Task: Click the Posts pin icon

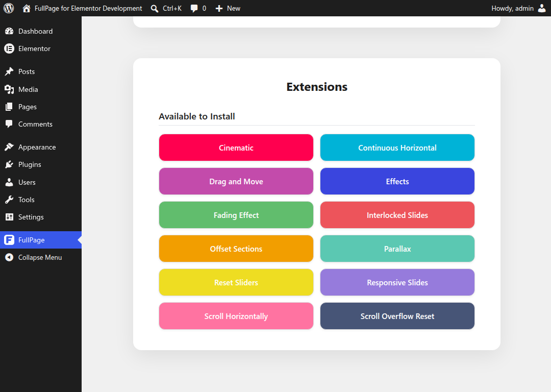Action: 9,72
